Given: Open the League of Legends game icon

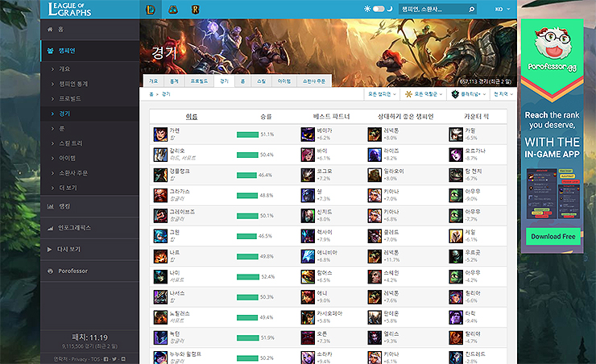Looking at the screenshot, I should [151, 10].
